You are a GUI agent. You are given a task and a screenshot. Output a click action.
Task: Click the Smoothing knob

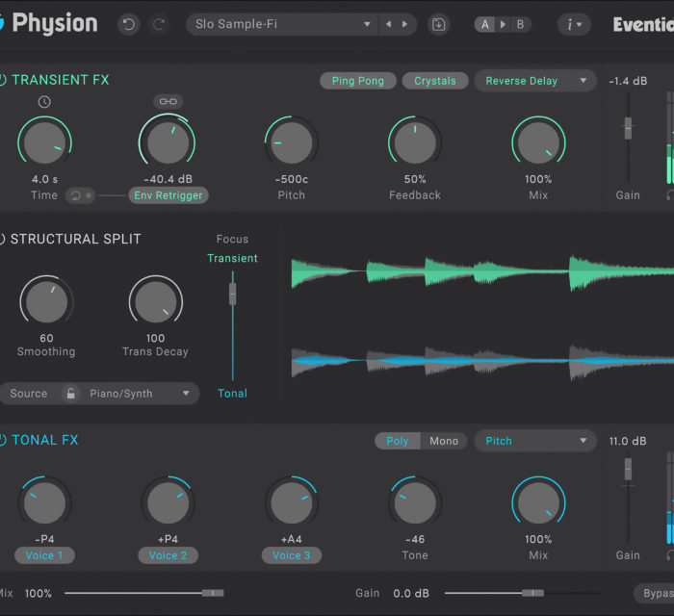tap(46, 301)
